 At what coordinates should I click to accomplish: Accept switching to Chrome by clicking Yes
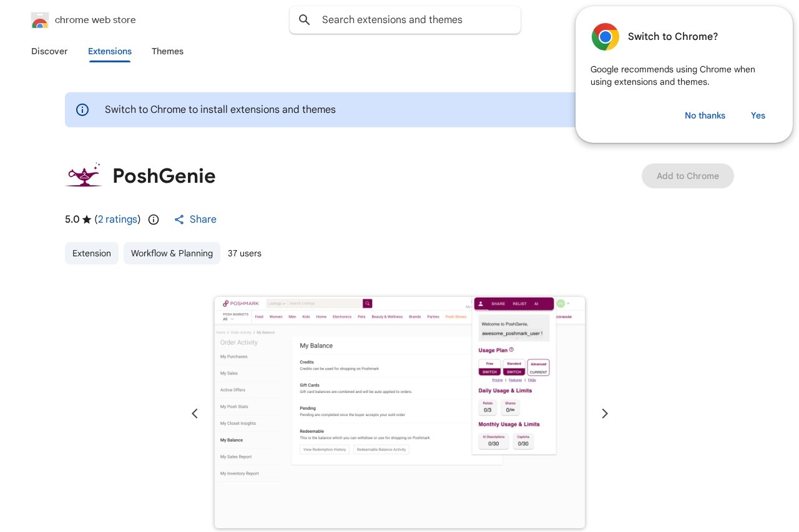pyautogui.click(x=758, y=115)
